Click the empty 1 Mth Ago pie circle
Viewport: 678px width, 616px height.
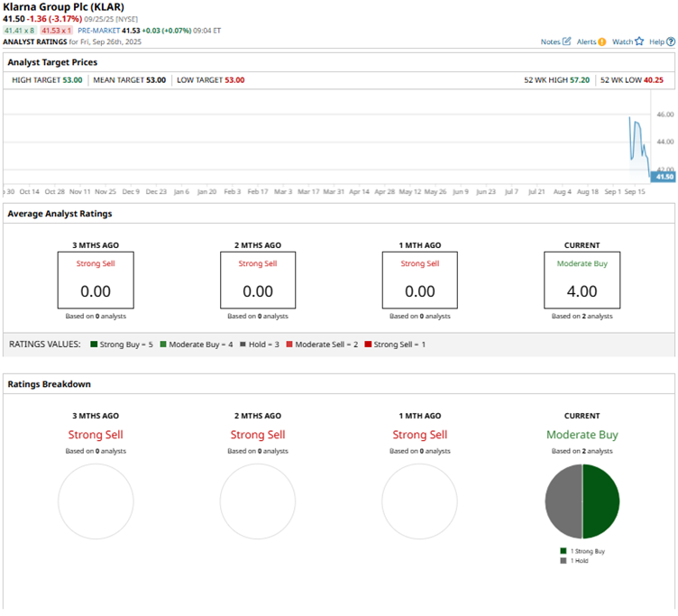click(419, 501)
